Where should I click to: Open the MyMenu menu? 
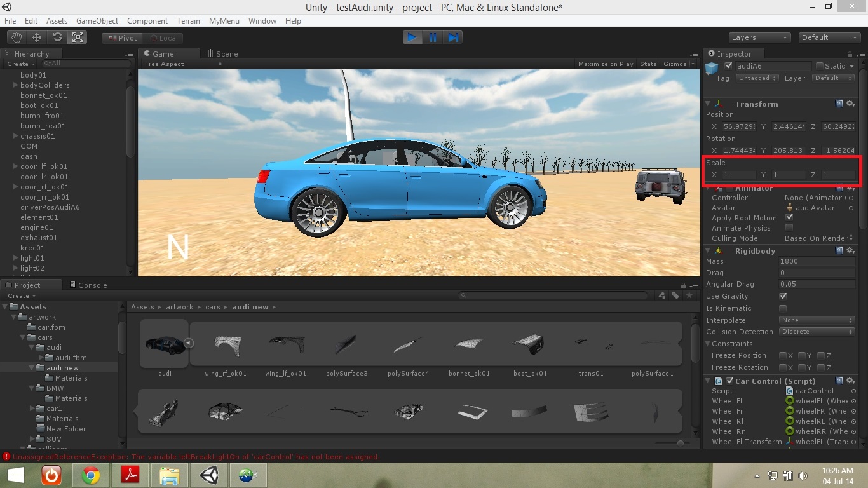(x=224, y=21)
